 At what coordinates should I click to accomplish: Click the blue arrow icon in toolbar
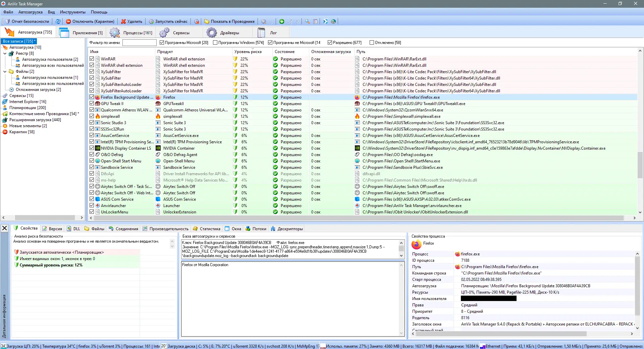pos(325,21)
